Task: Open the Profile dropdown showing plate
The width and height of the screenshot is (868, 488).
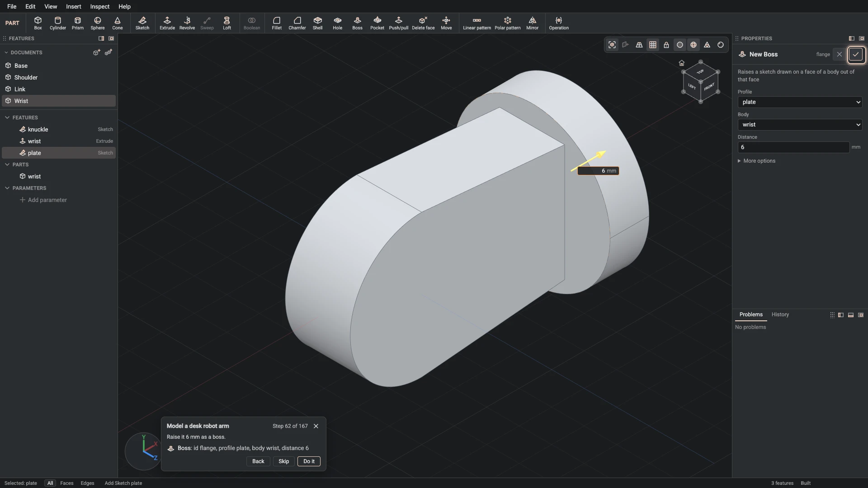Action: 800,102
